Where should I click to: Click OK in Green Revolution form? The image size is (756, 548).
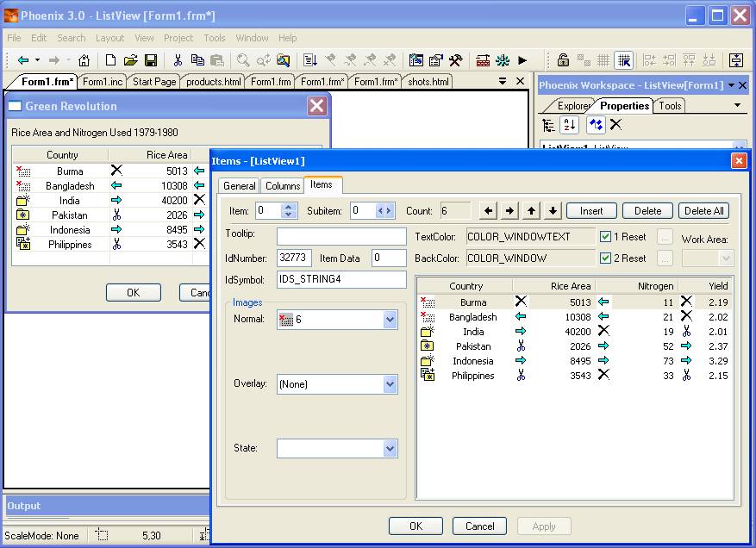point(134,293)
